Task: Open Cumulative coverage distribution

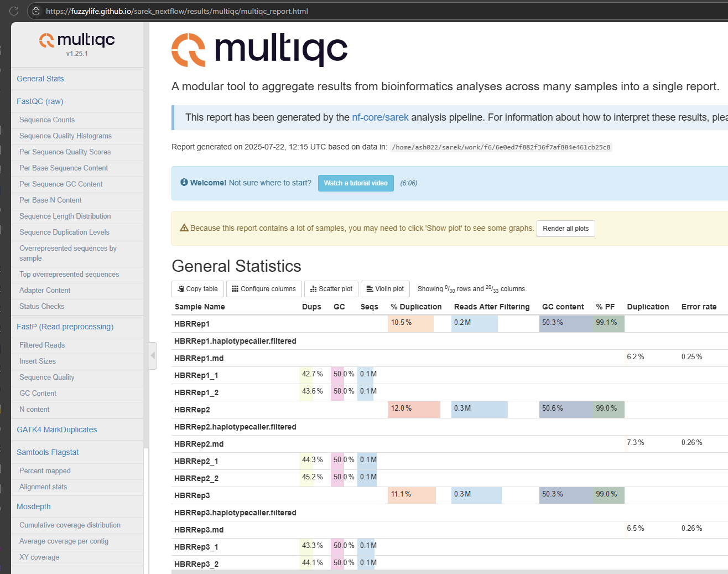Action: coord(70,525)
